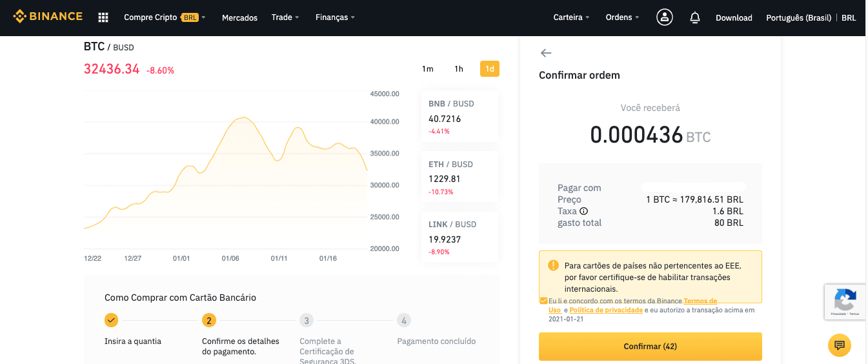Click the 19.9237 LINK price
This screenshot has width=868, height=364.
pyautogui.click(x=445, y=239)
